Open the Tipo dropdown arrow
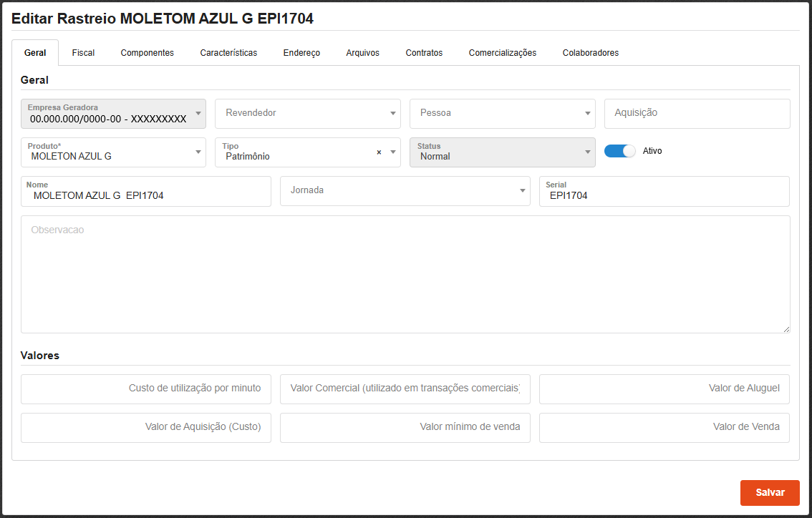812x518 pixels. coord(392,152)
